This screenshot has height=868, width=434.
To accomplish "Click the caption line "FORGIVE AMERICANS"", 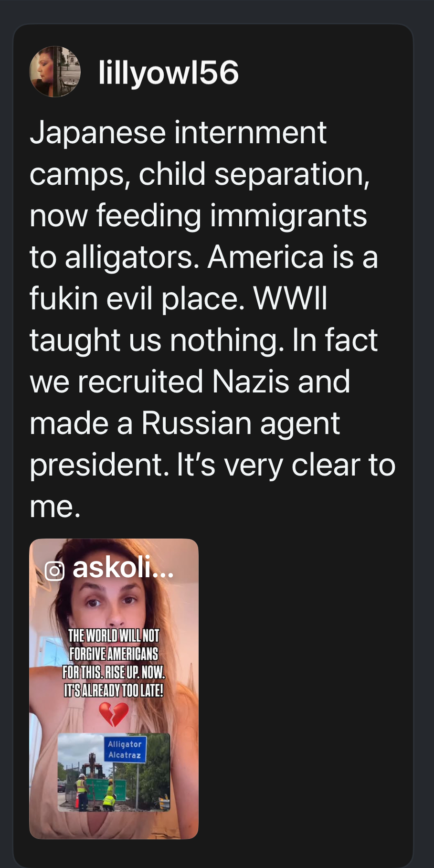I will pos(114,654).
